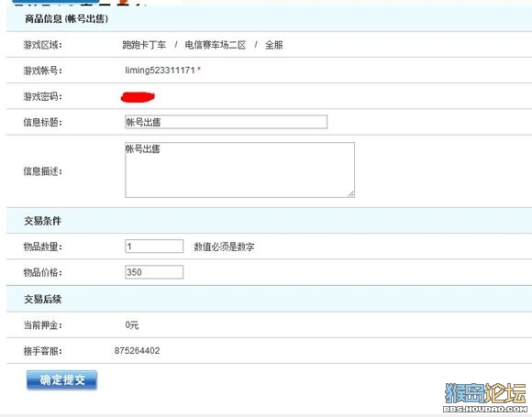Click the 全服 region text
Image resolution: width=532 pixels, height=417 pixels.
coord(274,45)
